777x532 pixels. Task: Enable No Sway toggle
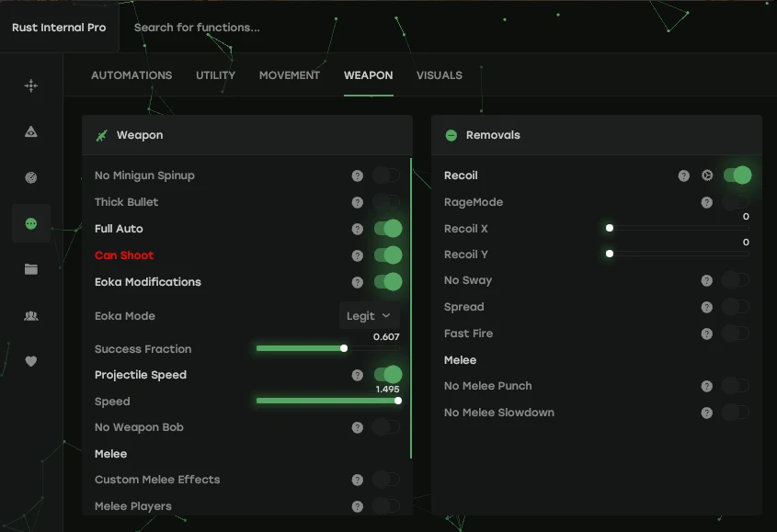coord(736,280)
